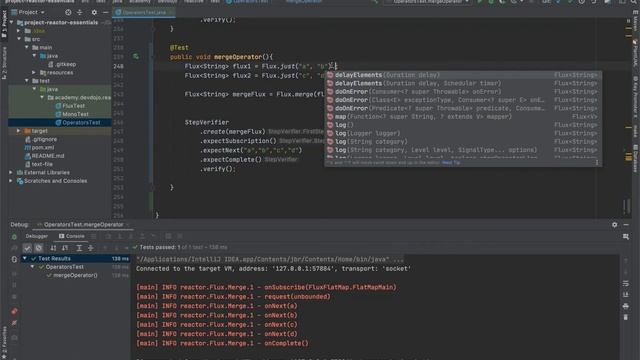Image resolution: width=640 pixels, height=360 pixels.
Task: Switch to the Debugger tab
Action: pyautogui.click(x=37, y=236)
